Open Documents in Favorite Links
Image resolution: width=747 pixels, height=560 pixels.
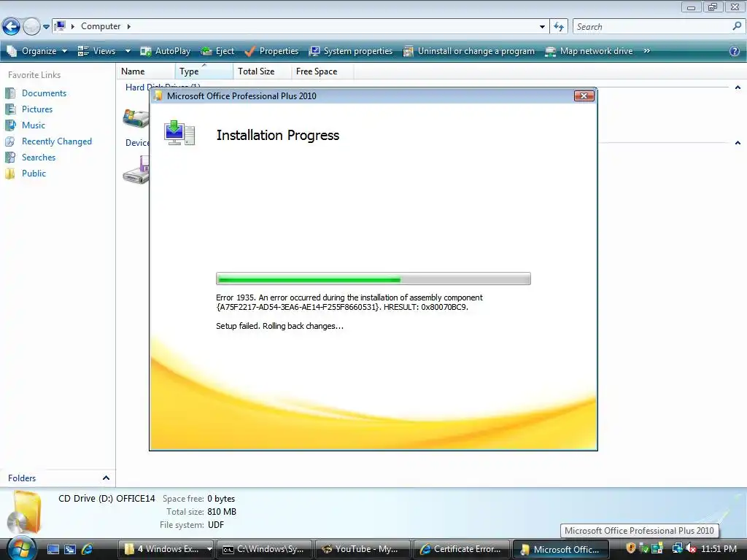click(44, 93)
